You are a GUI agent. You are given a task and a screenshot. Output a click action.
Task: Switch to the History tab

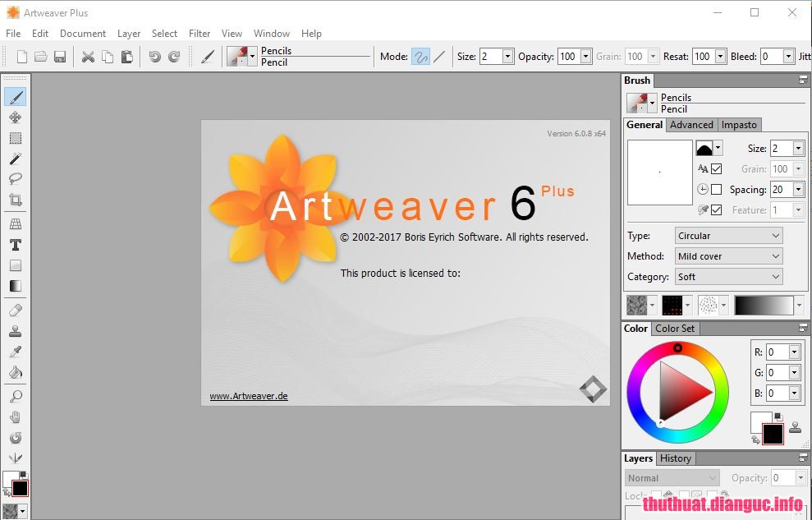point(675,458)
